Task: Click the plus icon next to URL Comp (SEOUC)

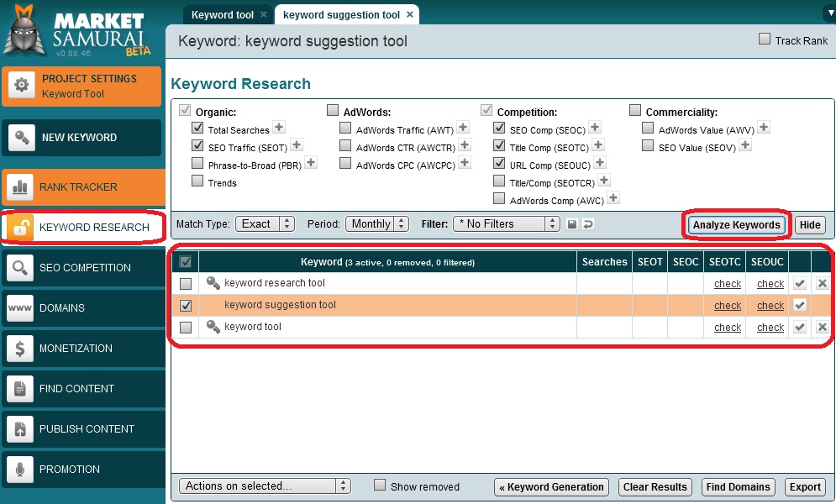Action: (x=600, y=162)
